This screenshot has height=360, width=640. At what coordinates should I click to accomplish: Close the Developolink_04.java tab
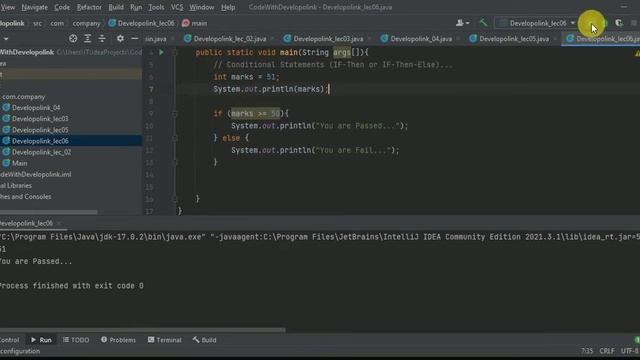[x=458, y=39]
